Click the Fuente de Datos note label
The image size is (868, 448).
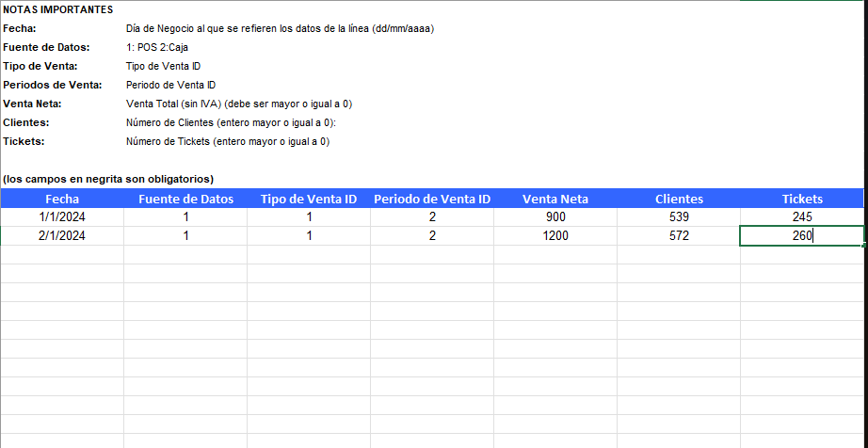click(46, 48)
